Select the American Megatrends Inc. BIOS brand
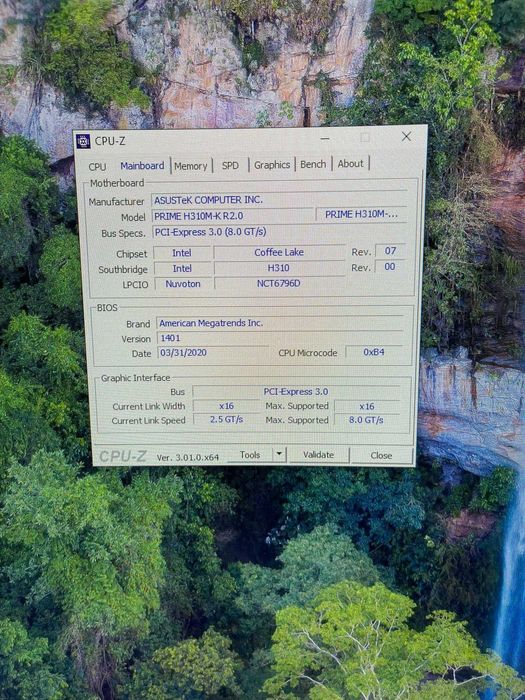Screen dimensions: 525x700 pos(279,323)
